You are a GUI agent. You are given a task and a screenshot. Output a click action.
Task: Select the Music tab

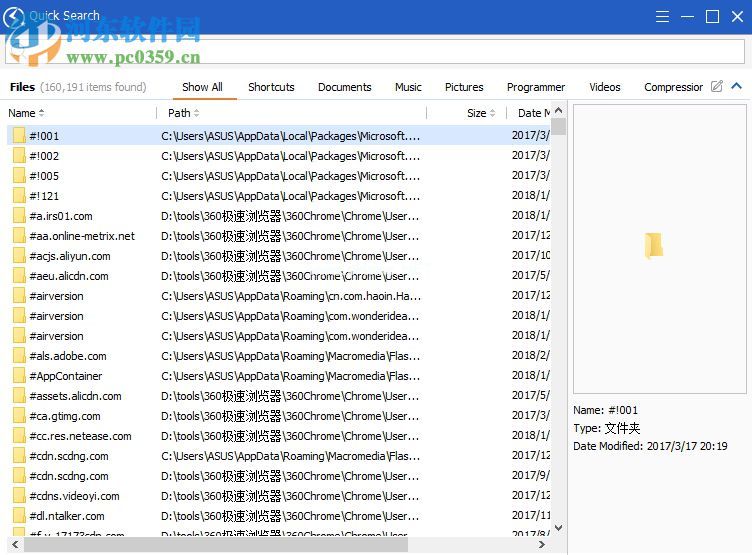pyautogui.click(x=408, y=87)
